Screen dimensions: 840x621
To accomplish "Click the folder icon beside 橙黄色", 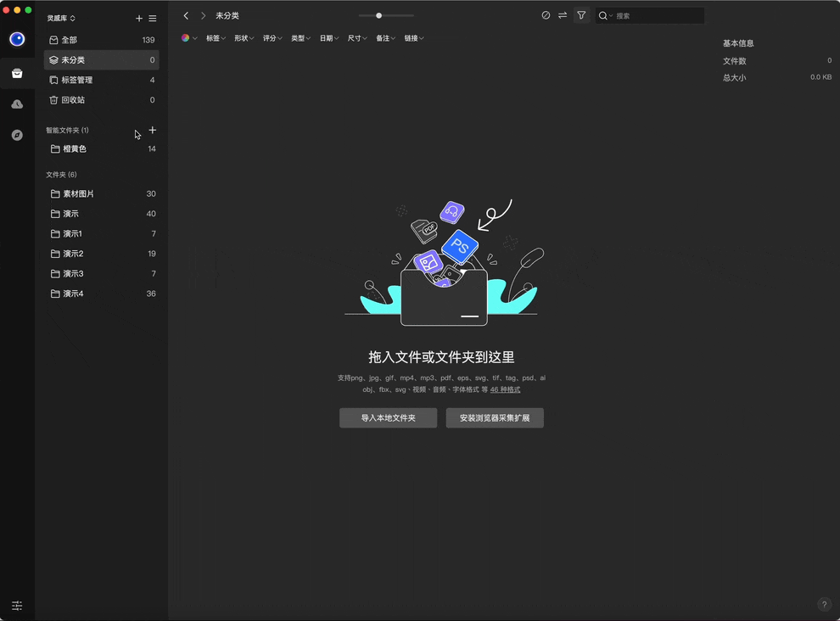I will click(x=55, y=148).
